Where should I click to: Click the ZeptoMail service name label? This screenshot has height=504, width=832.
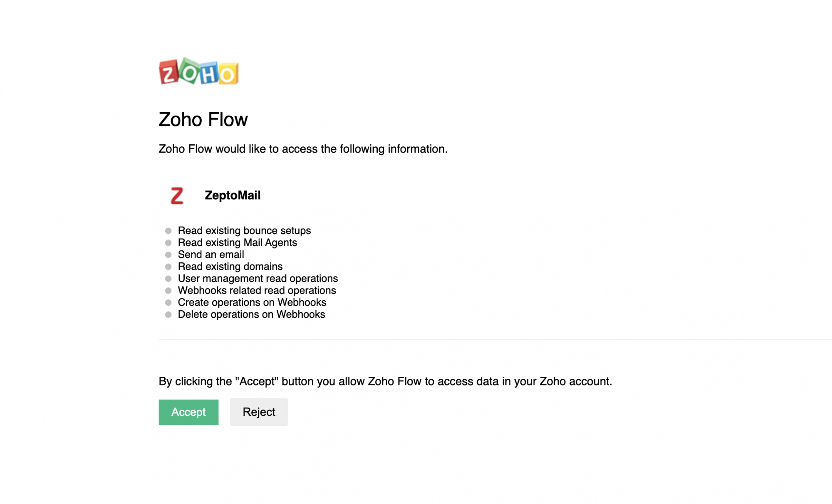233,195
